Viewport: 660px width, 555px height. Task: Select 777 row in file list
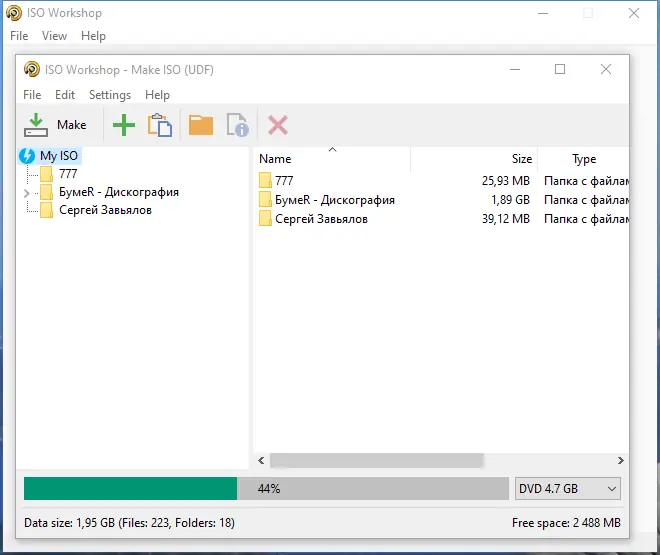tap(442, 181)
